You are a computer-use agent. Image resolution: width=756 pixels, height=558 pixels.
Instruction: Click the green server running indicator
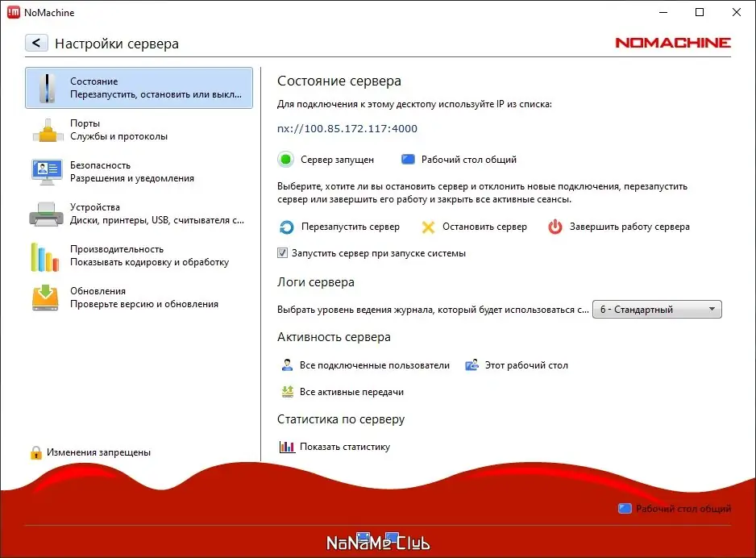(285, 159)
